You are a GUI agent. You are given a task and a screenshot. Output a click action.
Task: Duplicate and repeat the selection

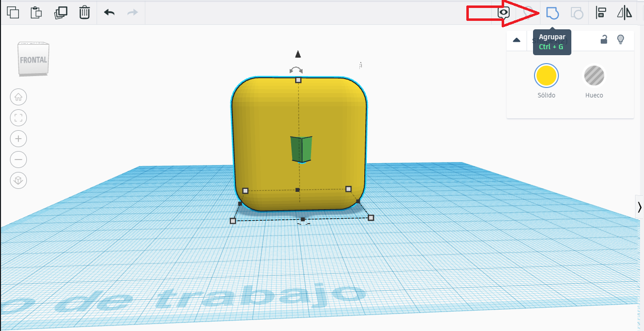pos(61,12)
